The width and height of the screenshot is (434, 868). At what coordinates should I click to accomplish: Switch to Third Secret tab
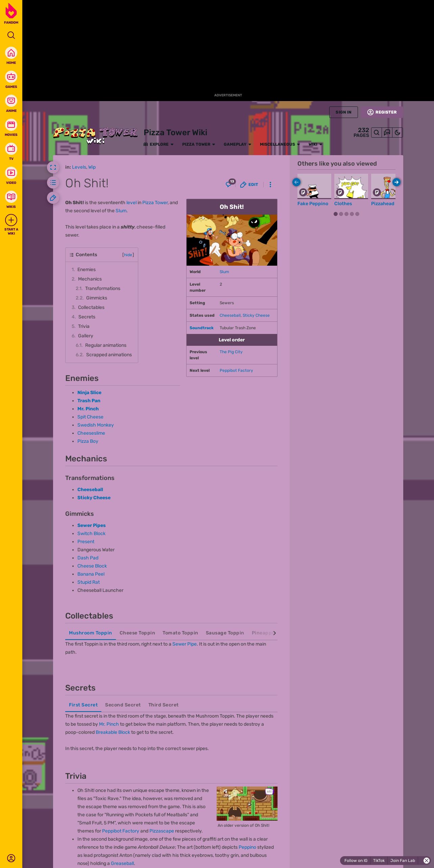(x=163, y=705)
